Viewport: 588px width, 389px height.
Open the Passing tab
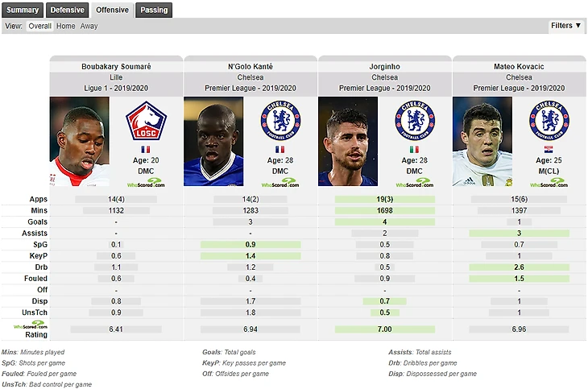(154, 10)
